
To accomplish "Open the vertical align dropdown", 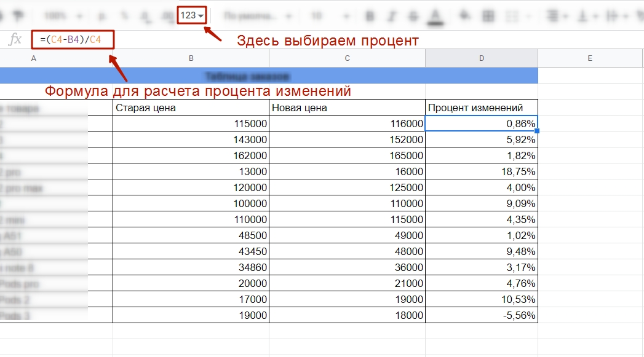I will point(586,16).
